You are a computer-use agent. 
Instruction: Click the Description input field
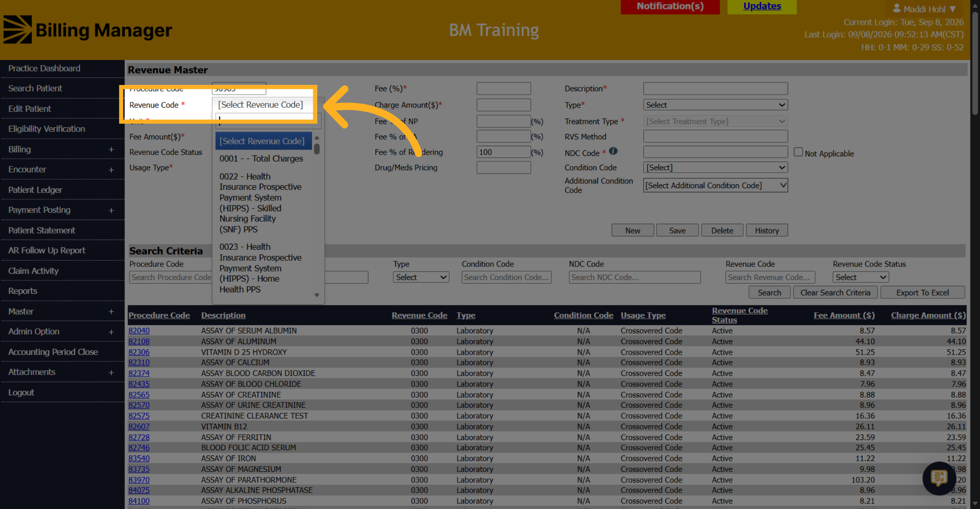(715, 89)
